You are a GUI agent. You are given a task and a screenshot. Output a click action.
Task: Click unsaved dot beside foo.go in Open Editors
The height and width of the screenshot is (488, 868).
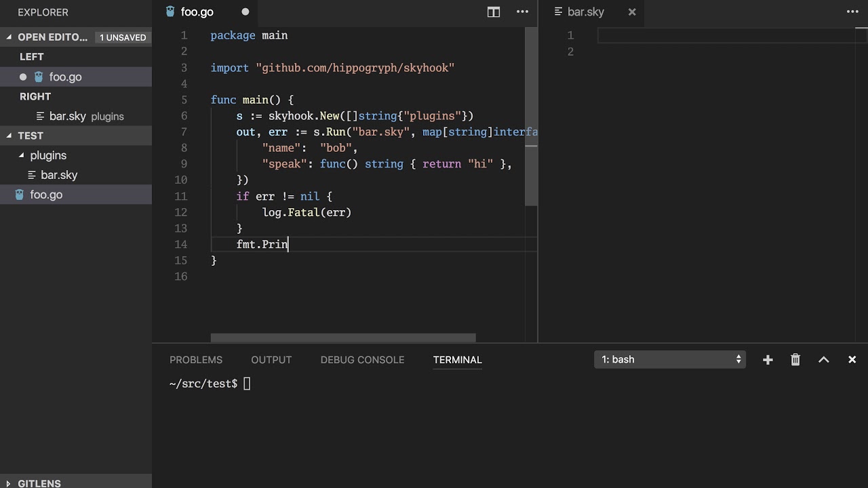[23, 77]
